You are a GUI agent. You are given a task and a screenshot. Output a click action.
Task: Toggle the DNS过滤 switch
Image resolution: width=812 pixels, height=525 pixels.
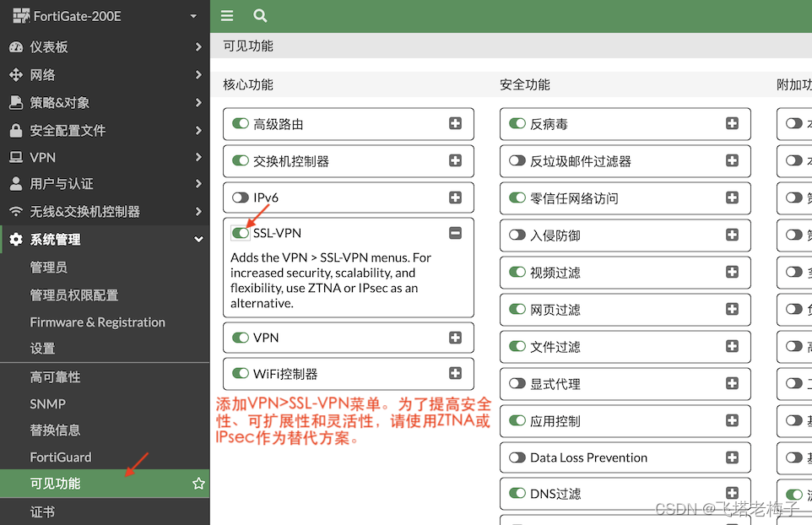click(517, 493)
